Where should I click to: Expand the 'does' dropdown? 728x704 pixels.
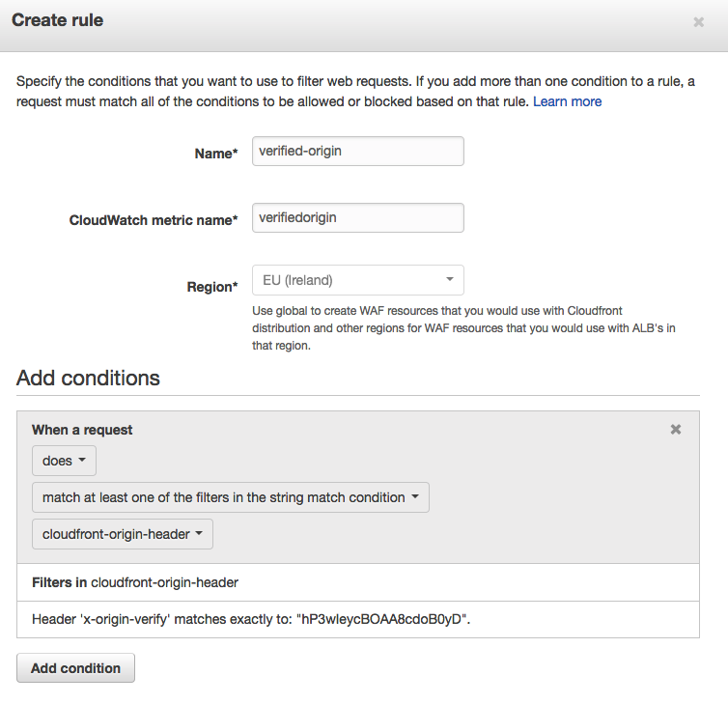(x=64, y=461)
